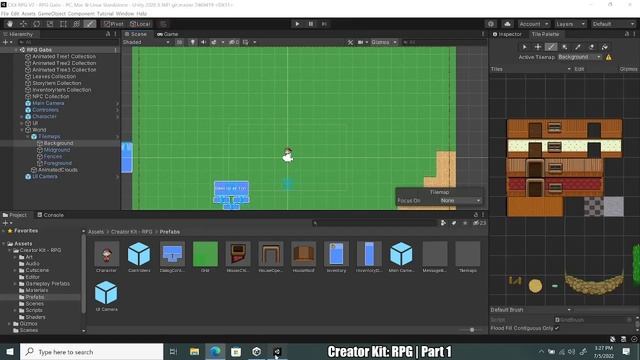Click the Edit button in Tile Palette
This screenshot has width=640, height=360.
pyautogui.click(x=579, y=69)
